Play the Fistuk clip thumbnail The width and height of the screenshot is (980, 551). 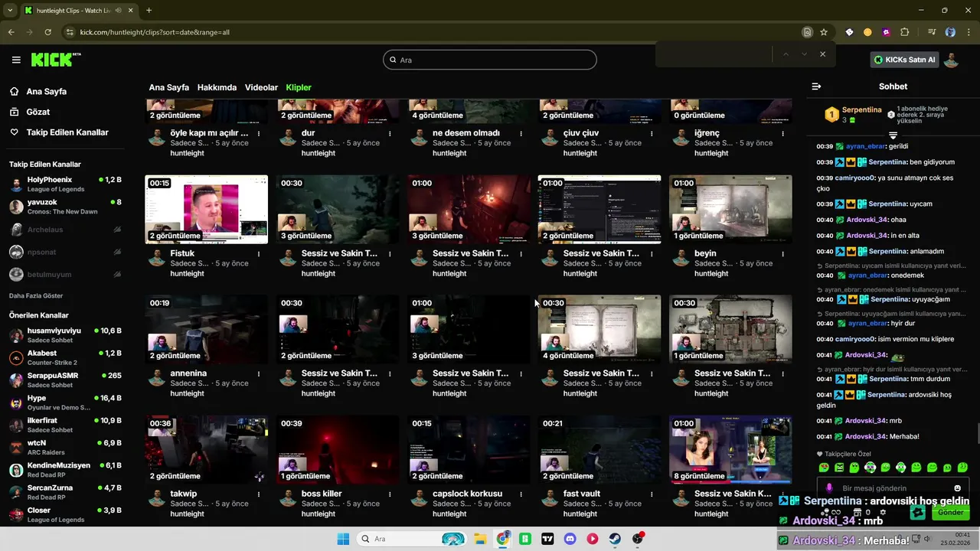[x=207, y=210]
